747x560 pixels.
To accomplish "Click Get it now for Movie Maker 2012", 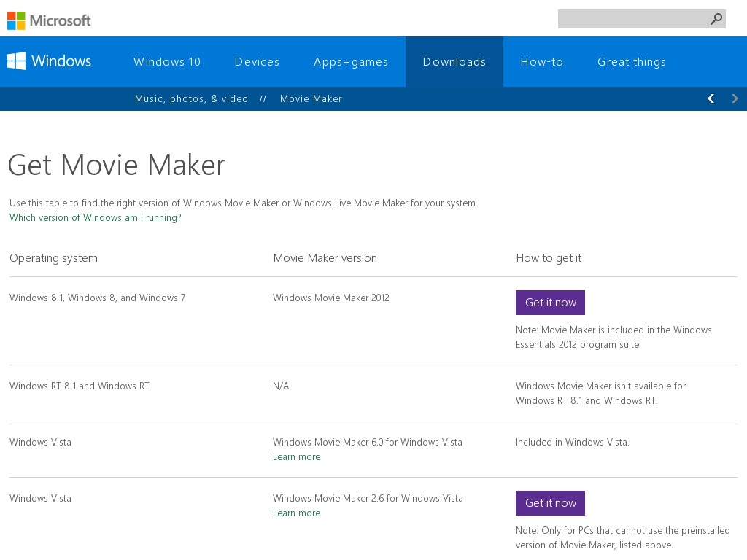I will (550, 303).
